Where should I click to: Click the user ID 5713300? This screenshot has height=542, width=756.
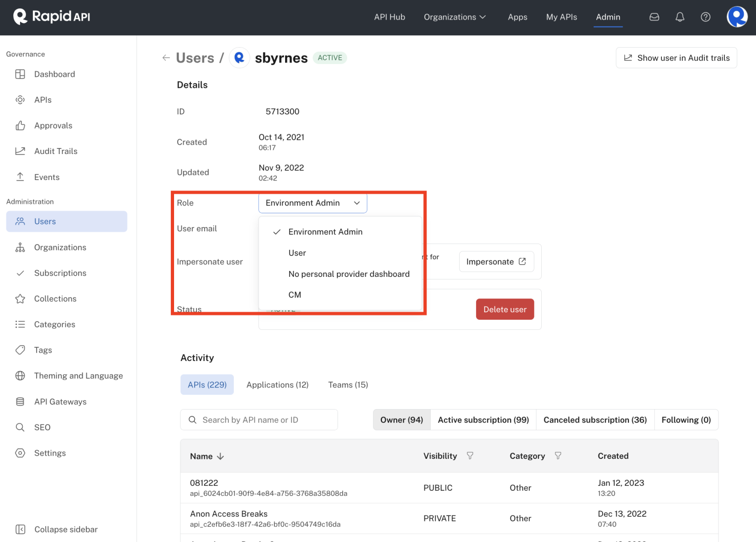[283, 112]
